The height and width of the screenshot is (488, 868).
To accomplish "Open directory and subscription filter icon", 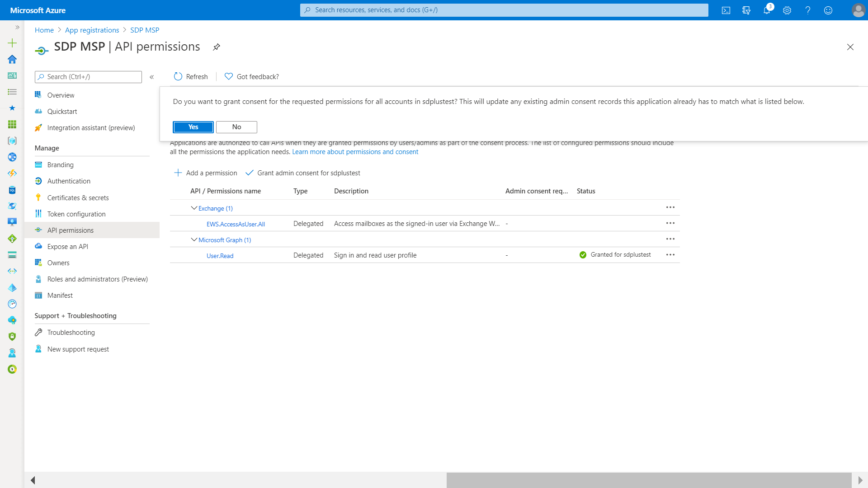I will (x=746, y=10).
